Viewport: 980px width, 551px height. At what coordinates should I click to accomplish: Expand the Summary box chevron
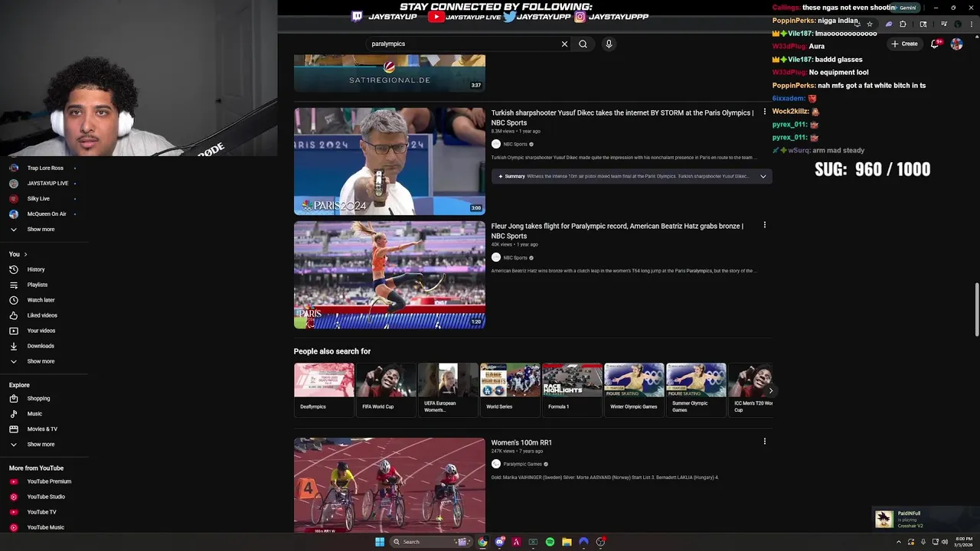763,176
